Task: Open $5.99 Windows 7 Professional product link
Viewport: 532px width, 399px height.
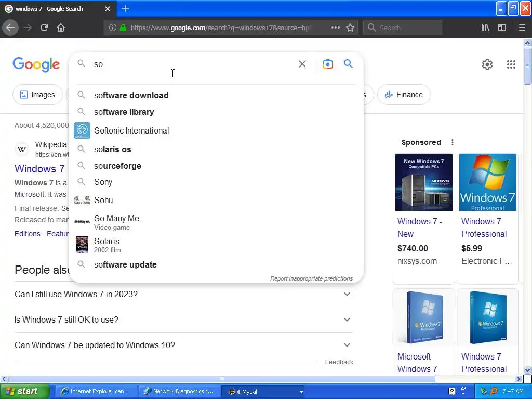Action: [x=484, y=228]
